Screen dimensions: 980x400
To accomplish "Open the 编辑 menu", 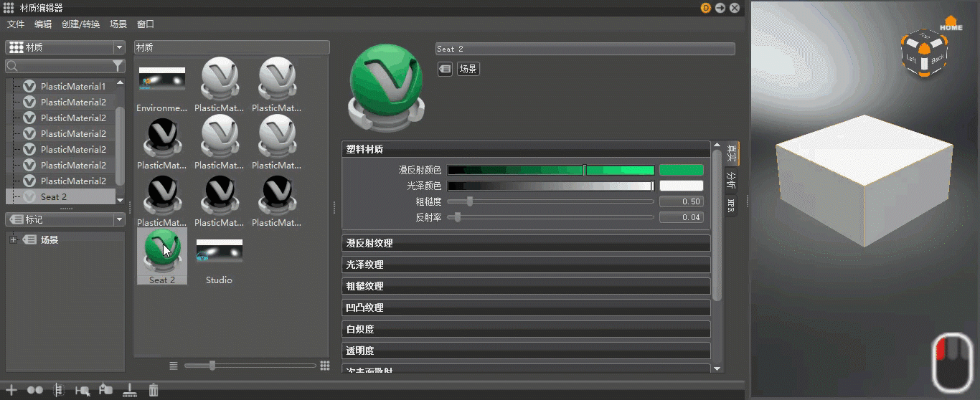I will pyautogui.click(x=43, y=24).
